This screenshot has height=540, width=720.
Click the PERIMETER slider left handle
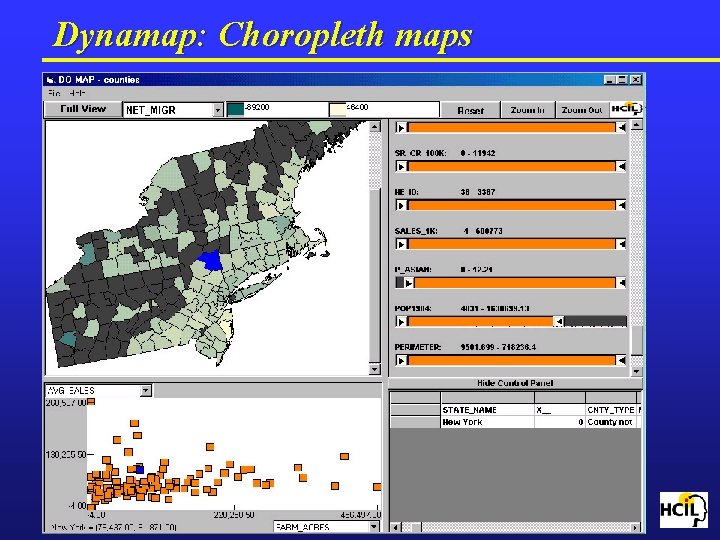point(401,360)
